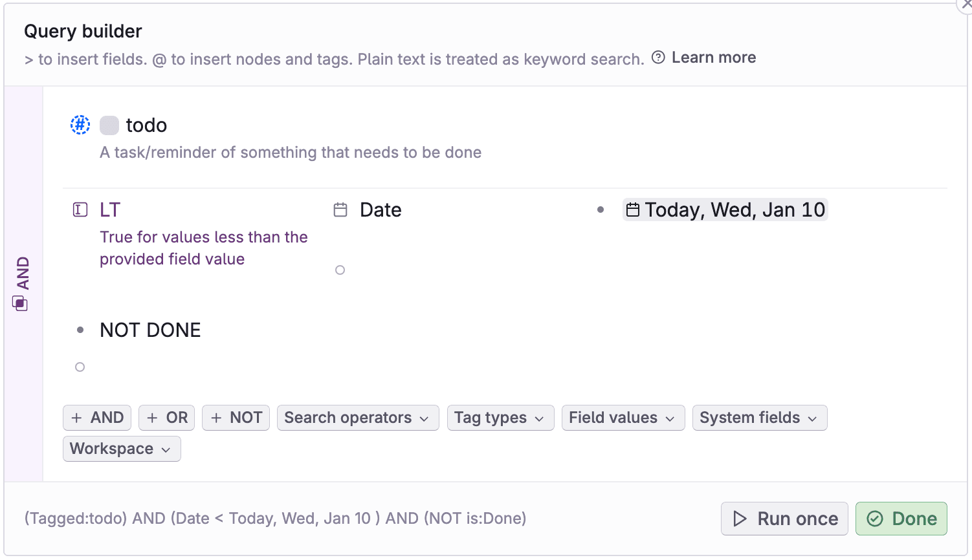972x560 pixels.
Task: Add an AND condition
Action: [97, 418]
